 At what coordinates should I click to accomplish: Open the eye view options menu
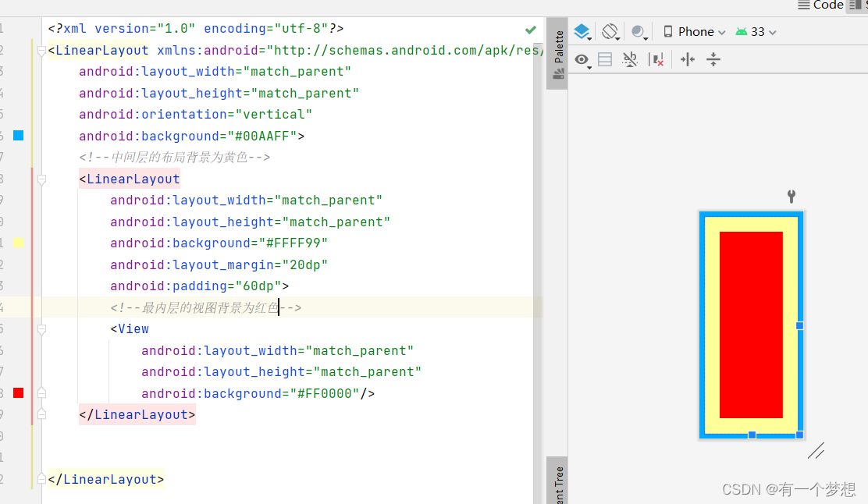582,60
